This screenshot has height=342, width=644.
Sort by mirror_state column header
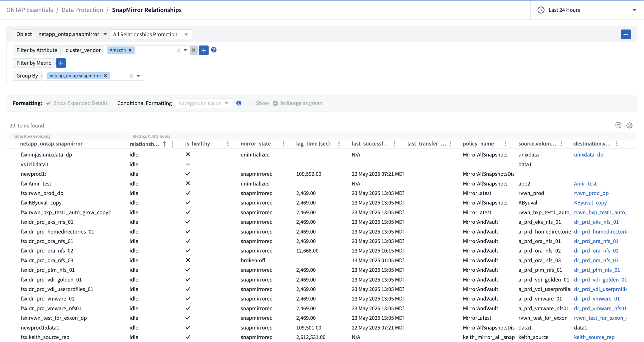[x=256, y=143]
